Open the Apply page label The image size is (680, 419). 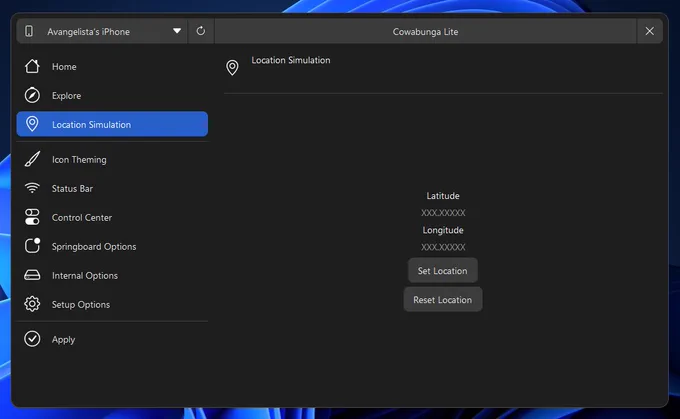(63, 340)
